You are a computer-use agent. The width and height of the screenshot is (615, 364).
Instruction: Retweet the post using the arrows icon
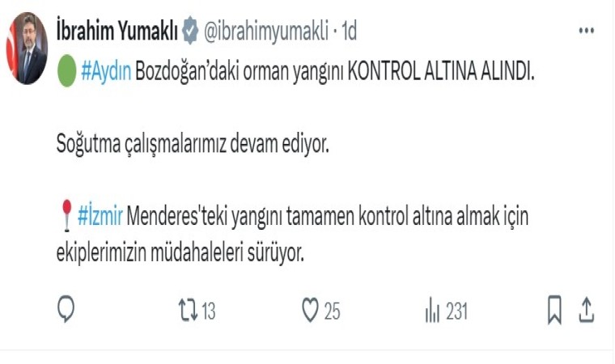click(x=188, y=310)
